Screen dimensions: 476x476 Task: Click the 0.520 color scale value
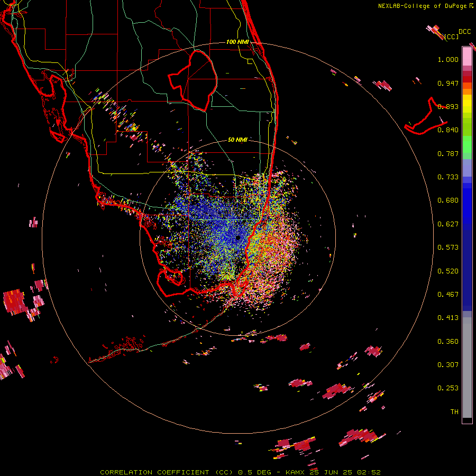(x=448, y=271)
